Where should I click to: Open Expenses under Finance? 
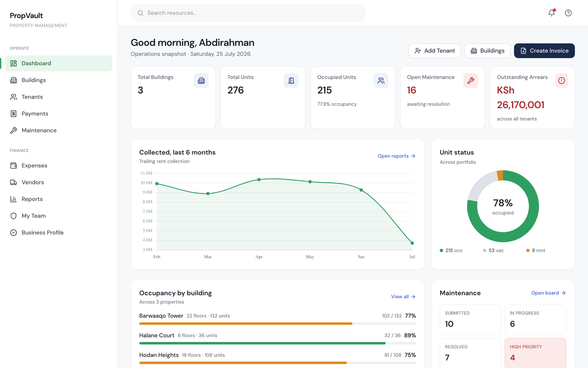click(x=59, y=166)
